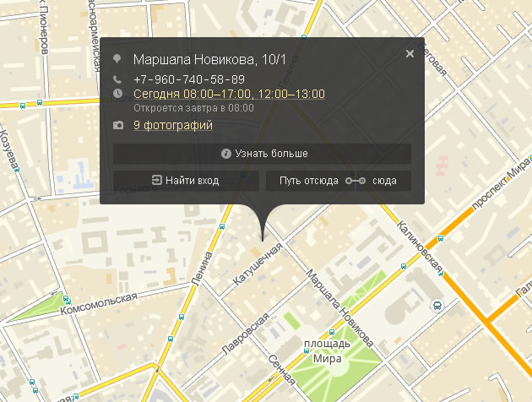Click the address title Маршала Новикова, 10/1
532x402 pixels.
pos(209,59)
